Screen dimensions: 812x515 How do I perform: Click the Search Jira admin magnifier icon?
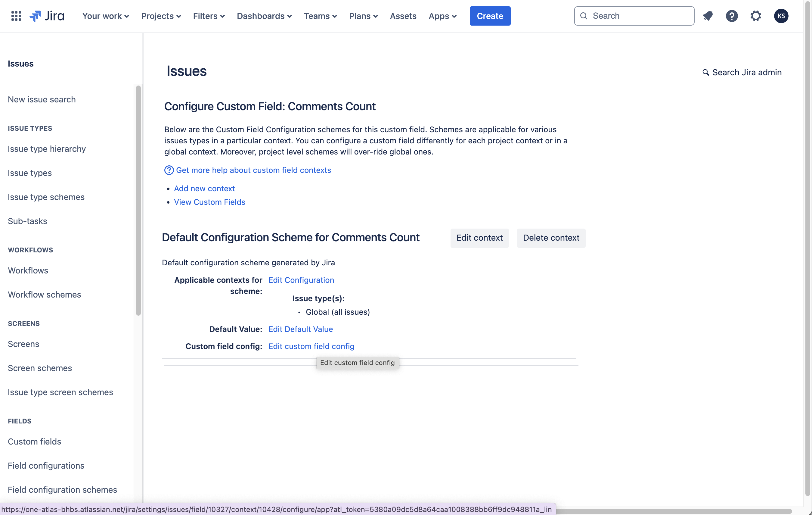705,73
